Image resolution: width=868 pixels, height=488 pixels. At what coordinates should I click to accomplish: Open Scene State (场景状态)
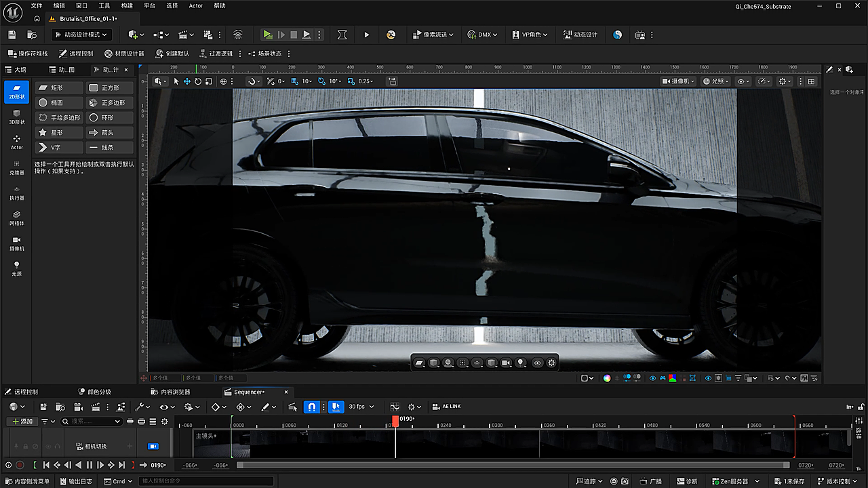click(264, 54)
